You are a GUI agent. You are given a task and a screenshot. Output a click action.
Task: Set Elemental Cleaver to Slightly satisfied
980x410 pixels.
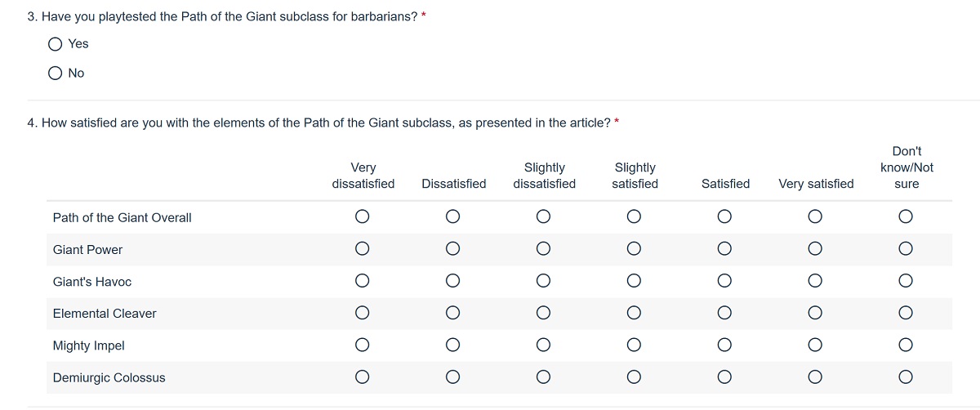click(x=634, y=313)
